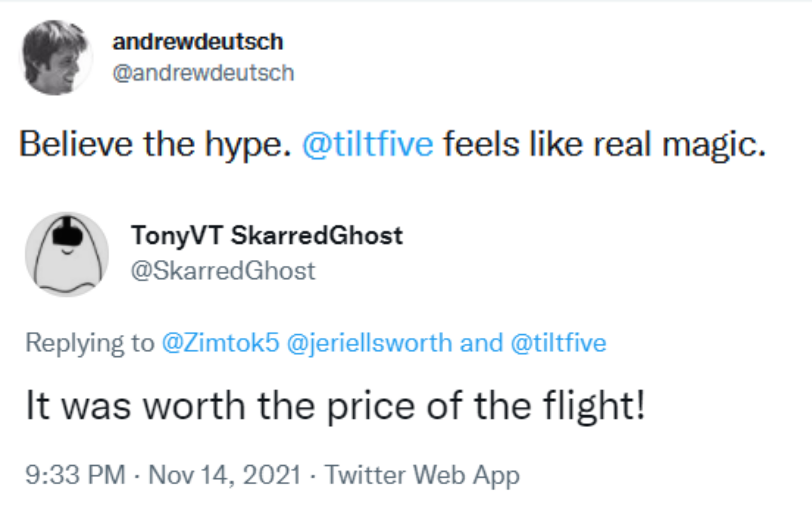This screenshot has width=812, height=517.
Task: Open the @jeriellsworth reply mention
Action: tap(369, 343)
